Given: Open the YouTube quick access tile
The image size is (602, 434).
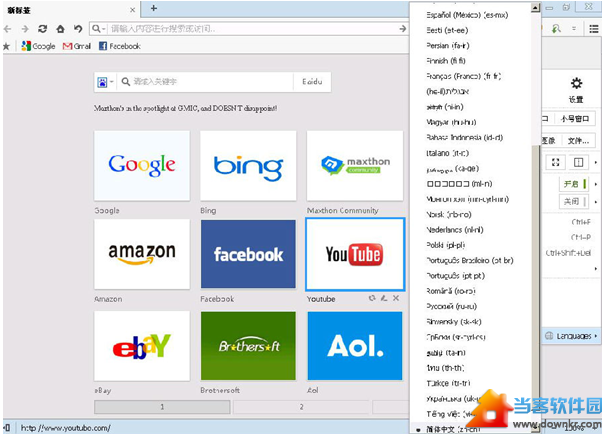Looking at the screenshot, I should coord(355,254).
